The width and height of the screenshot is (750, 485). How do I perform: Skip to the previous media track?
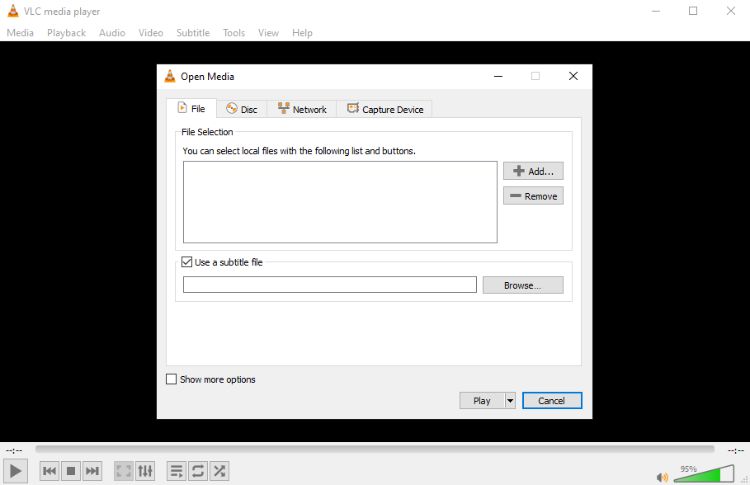pyautogui.click(x=49, y=471)
